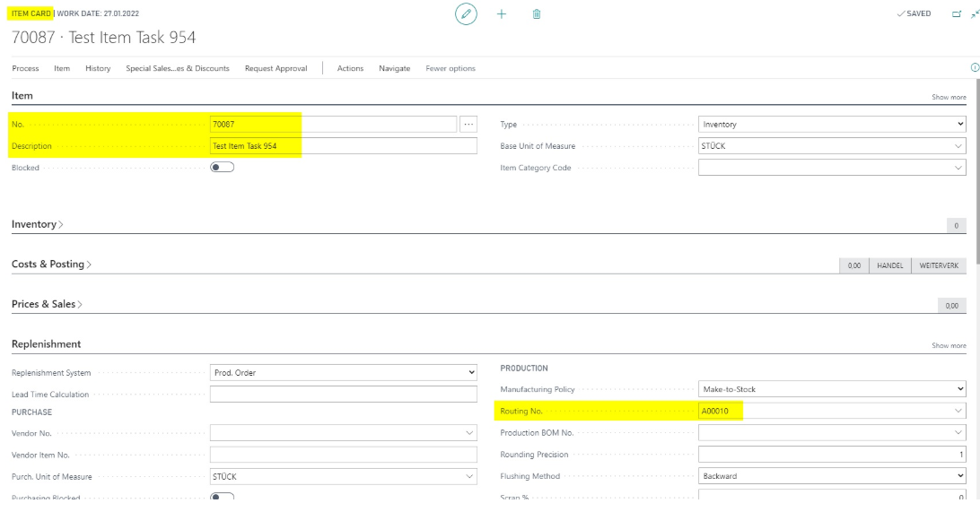
Task: Click the info factbox icon
Action: tap(975, 67)
